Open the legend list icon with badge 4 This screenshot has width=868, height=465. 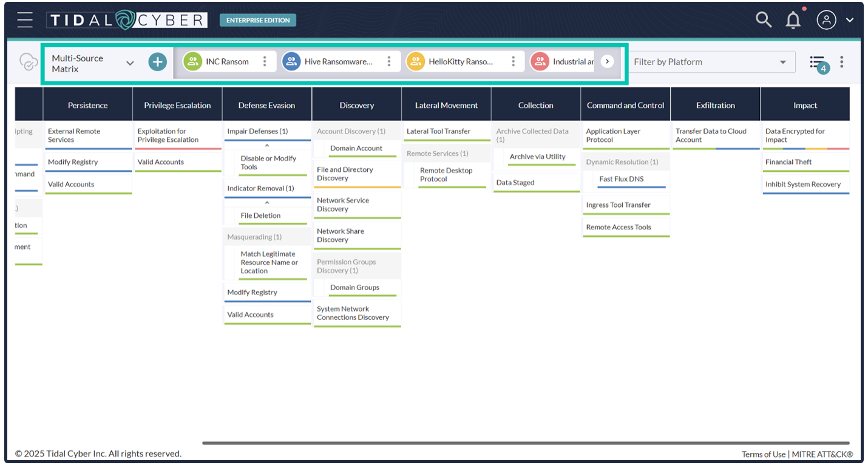(818, 62)
